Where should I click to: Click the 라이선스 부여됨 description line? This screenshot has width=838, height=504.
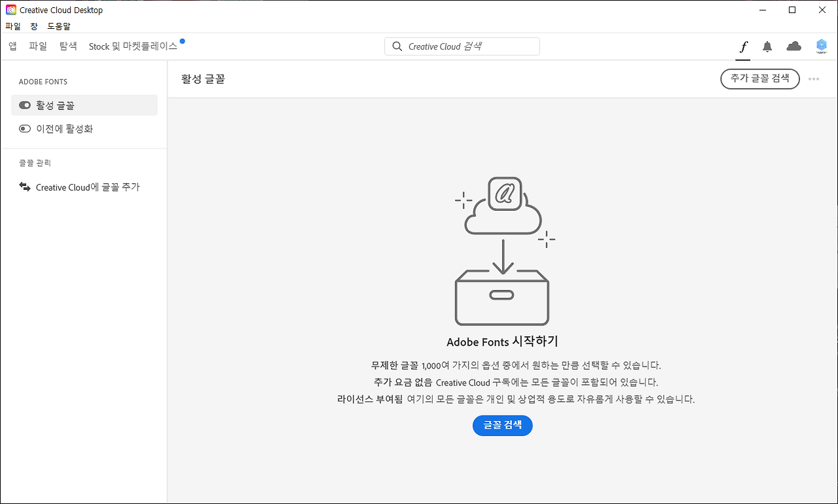click(516, 399)
